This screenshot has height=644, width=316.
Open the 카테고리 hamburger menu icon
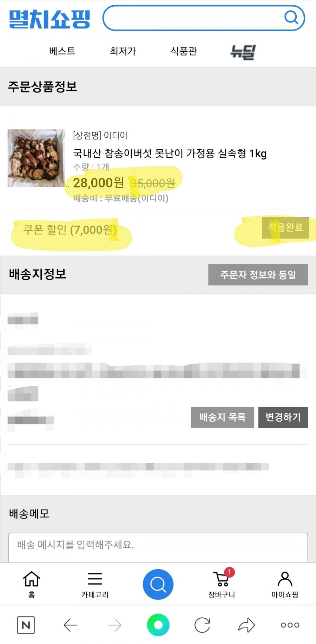[x=95, y=579]
